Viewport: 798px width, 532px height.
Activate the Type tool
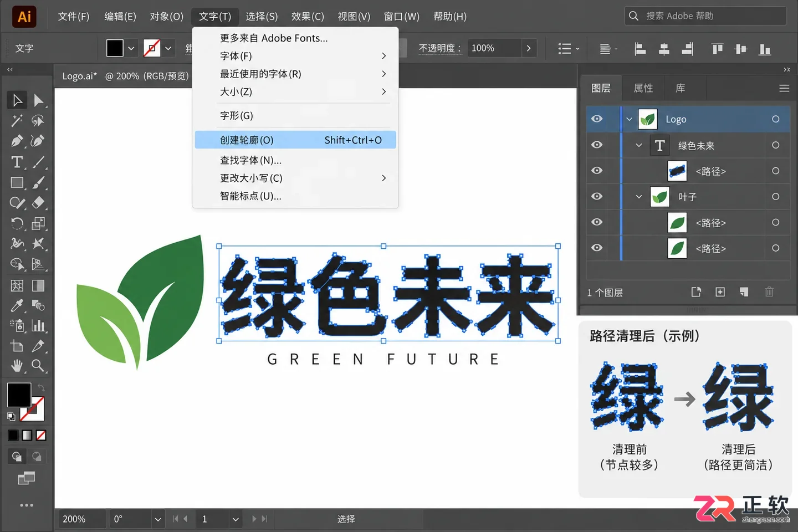(x=17, y=162)
